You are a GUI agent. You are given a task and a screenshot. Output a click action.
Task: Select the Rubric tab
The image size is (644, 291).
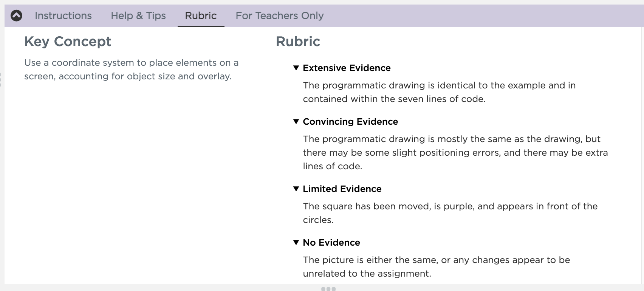click(x=201, y=15)
